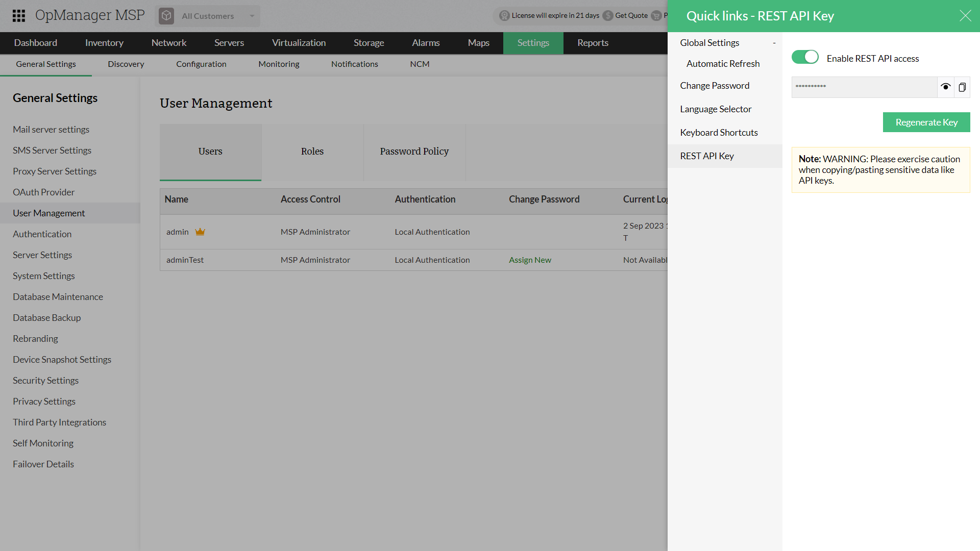Close the Quick links panel
Image resolution: width=980 pixels, height=551 pixels.
coord(965,16)
